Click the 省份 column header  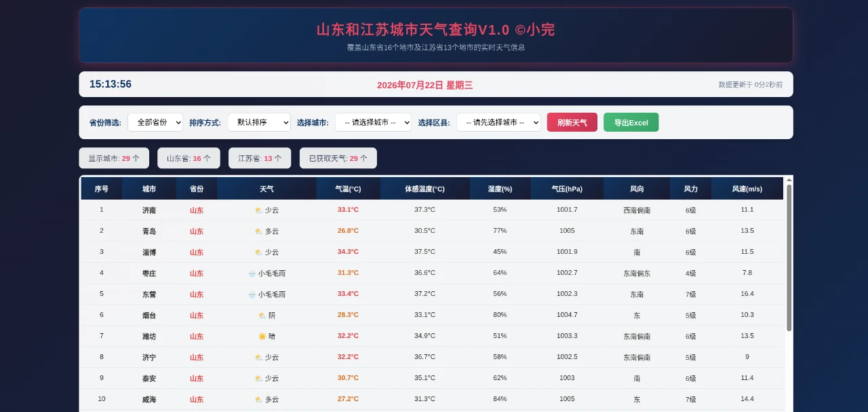[x=197, y=189]
